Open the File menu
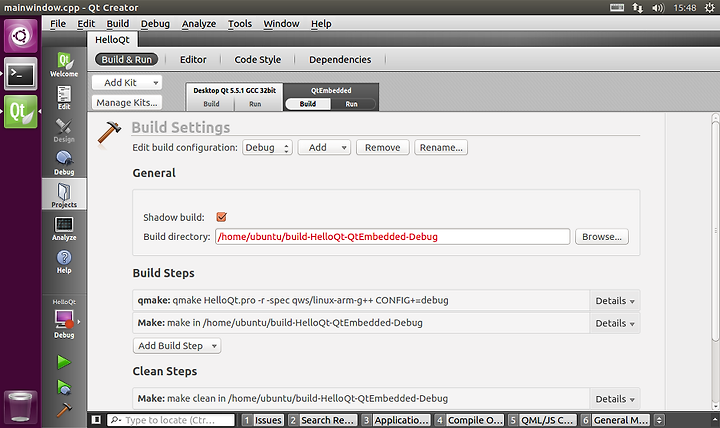Viewport: 720px width, 428px height. coord(58,23)
